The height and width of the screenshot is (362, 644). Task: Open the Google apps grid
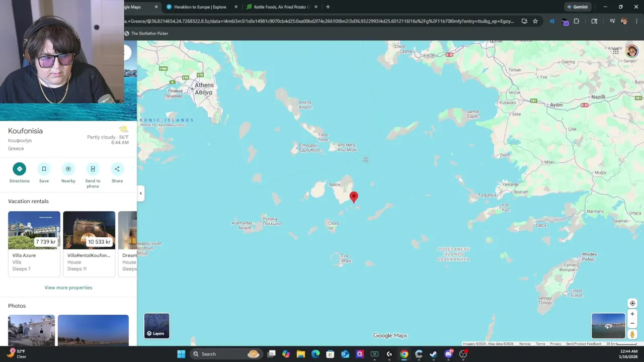pos(616,51)
